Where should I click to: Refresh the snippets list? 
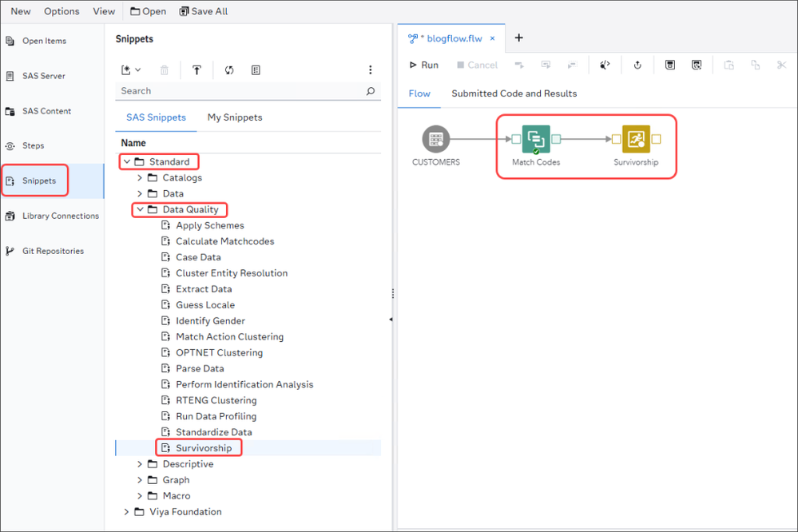pos(229,70)
